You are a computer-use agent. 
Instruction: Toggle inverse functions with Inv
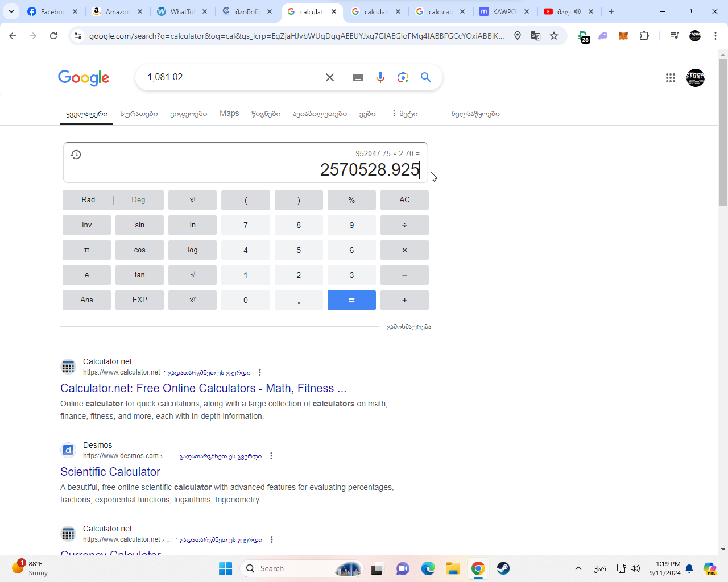coord(86,225)
